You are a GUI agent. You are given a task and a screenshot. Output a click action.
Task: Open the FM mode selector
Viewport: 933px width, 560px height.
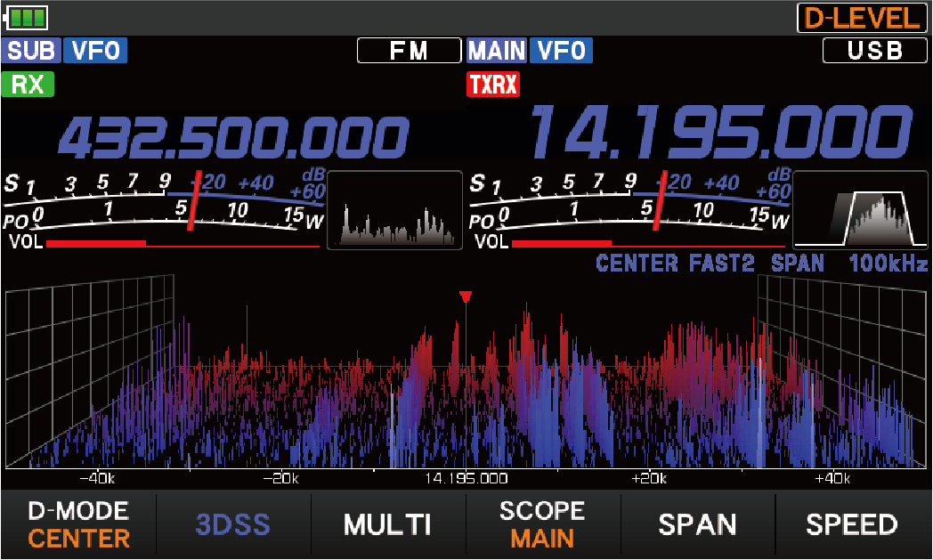(x=409, y=51)
